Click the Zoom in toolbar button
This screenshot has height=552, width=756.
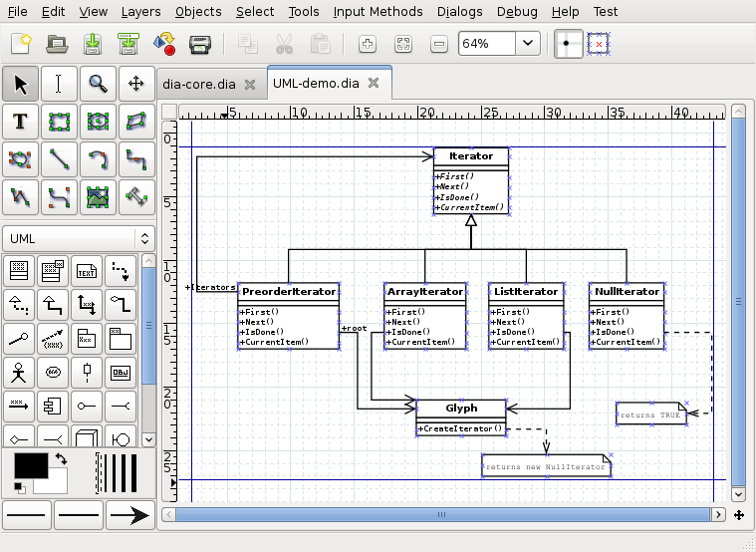pos(367,44)
